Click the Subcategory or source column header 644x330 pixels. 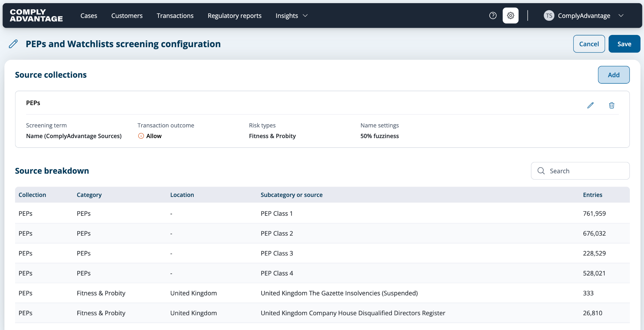tap(291, 195)
